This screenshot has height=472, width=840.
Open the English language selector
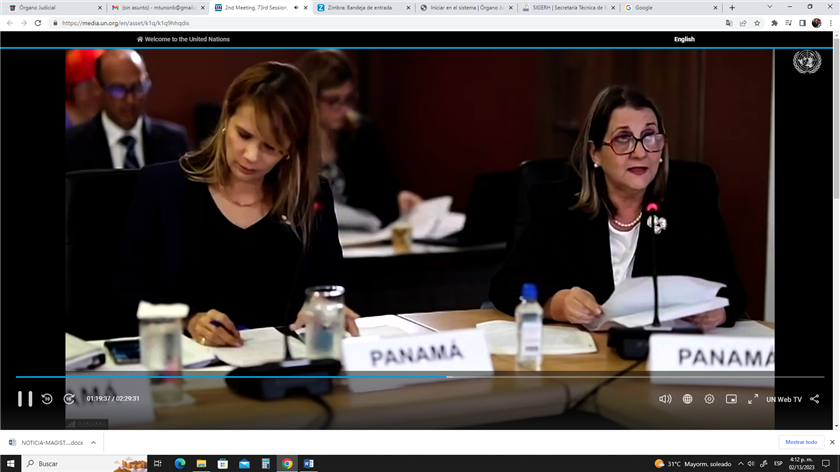684,39
